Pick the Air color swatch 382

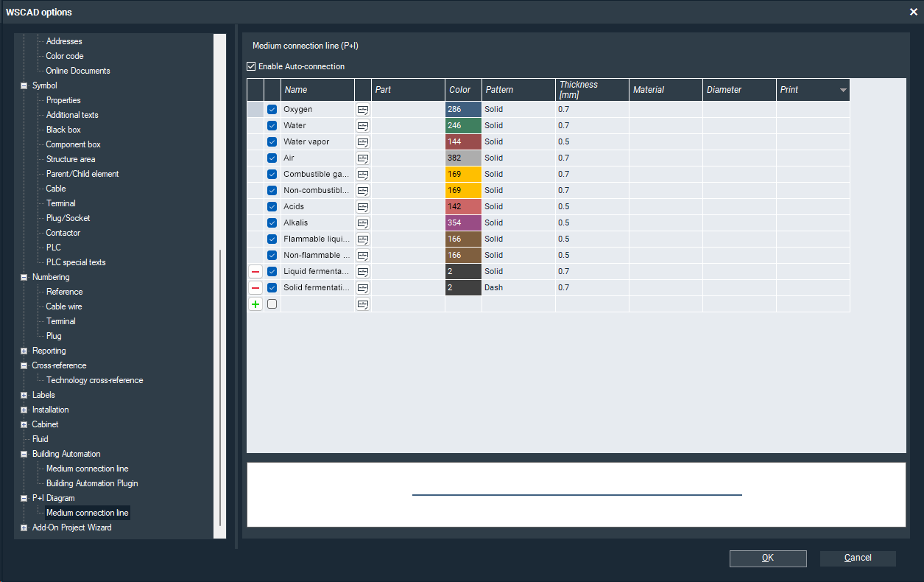[463, 158]
